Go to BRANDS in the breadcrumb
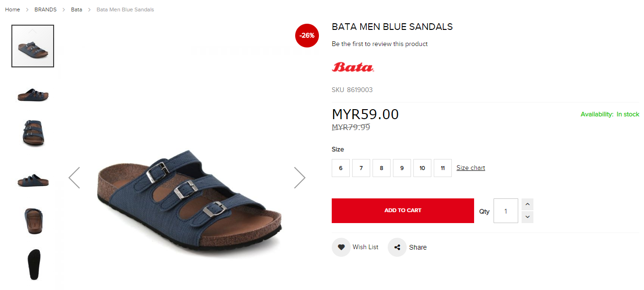The image size is (644, 290). [46, 9]
